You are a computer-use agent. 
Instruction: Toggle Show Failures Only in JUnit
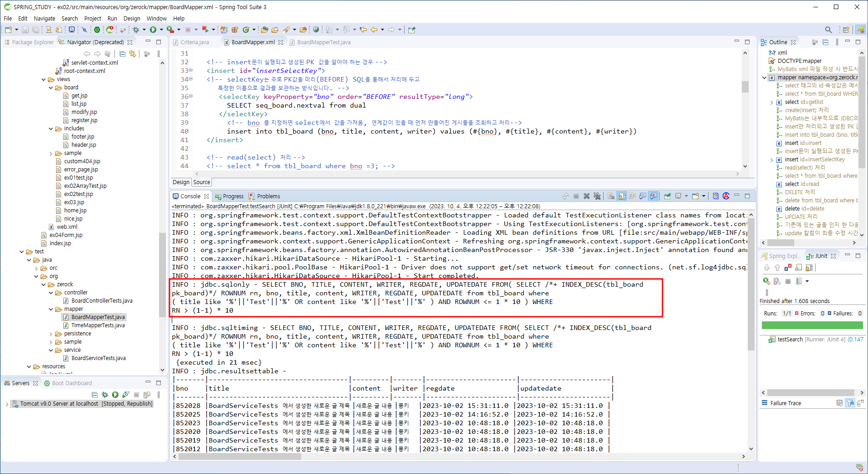tap(788, 268)
